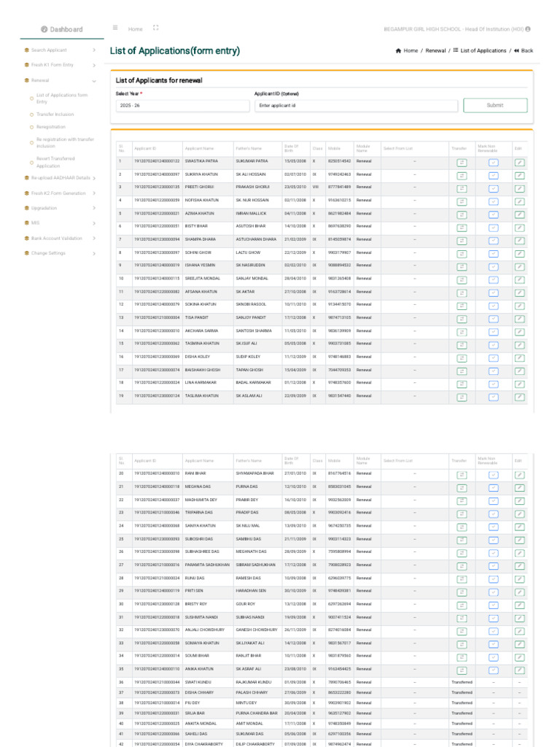Click Edit icon for ANIKA KHATUN
The height and width of the screenshot is (747, 560).
tap(519, 670)
